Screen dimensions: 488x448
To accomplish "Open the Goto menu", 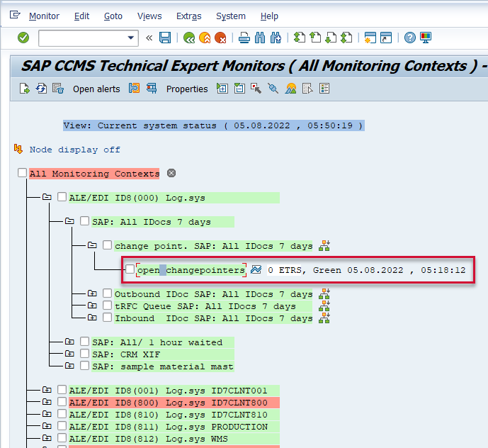I will click(x=113, y=16).
